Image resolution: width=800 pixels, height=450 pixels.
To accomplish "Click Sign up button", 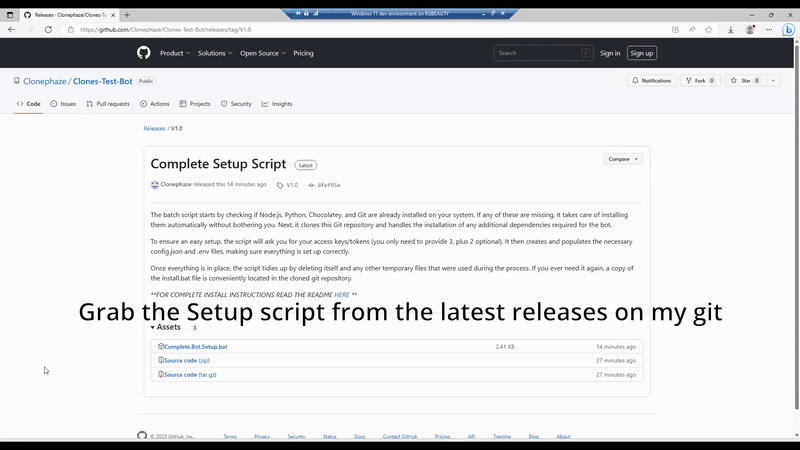I will 641,53.
